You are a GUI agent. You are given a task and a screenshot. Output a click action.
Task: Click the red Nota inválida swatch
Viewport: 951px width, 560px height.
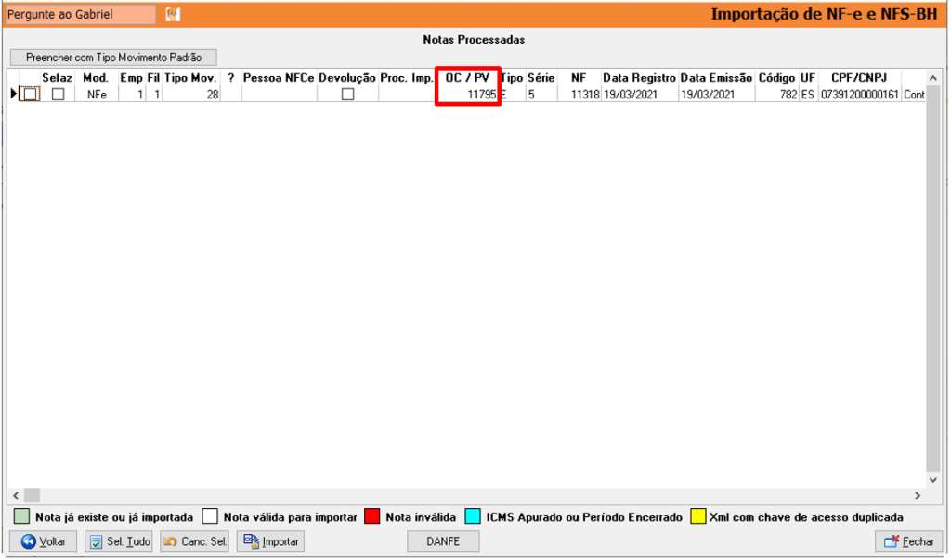coord(372,517)
